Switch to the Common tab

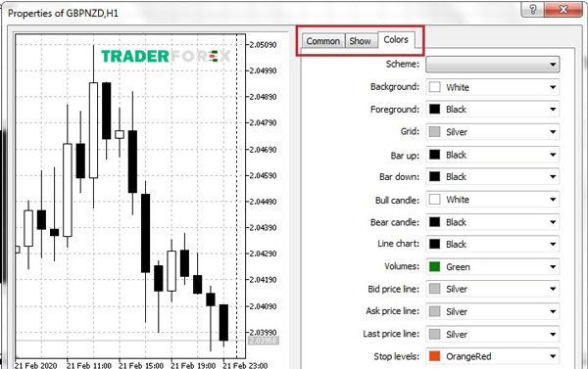click(x=322, y=41)
